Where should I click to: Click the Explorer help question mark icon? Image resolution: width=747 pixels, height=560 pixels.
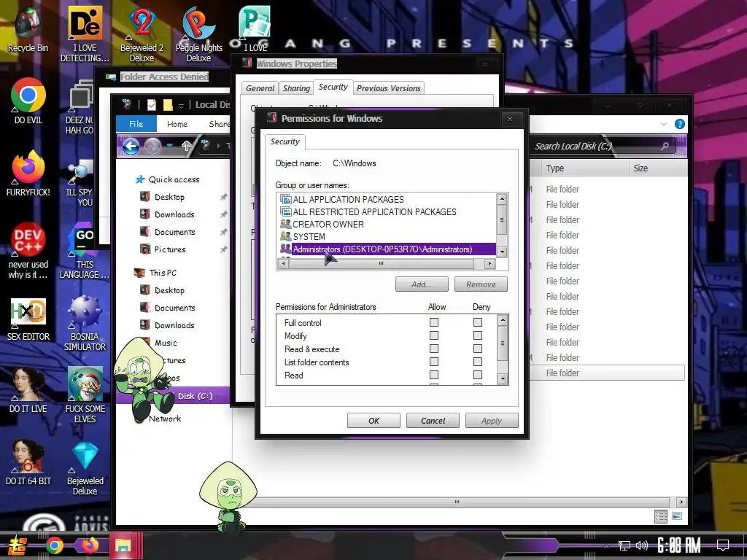[x=680, y=124]
